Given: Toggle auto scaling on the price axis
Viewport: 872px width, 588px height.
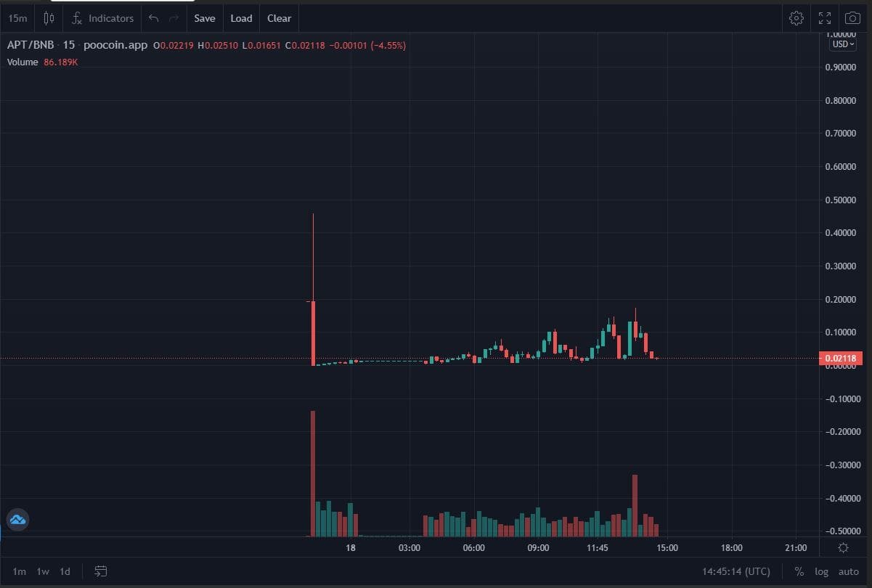Looking at the screenshot, I should pos(847,571).
